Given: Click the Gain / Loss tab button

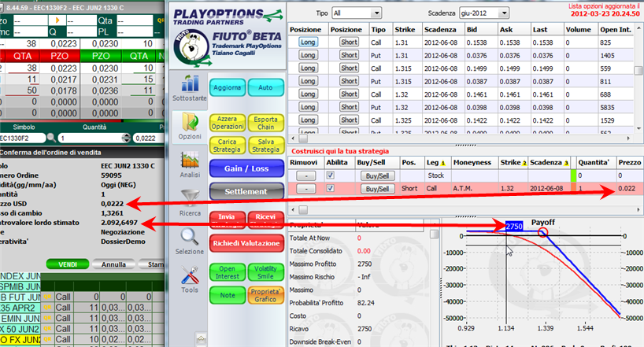Looking at the screenshot, I should pyautogui.click(x=246, y=168).
